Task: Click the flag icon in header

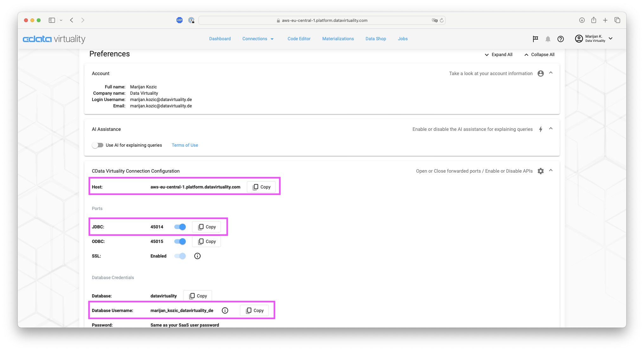Action: tap(535, 39)
